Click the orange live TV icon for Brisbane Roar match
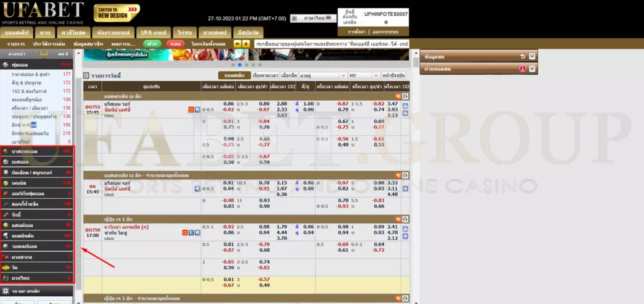 (190, 110)
